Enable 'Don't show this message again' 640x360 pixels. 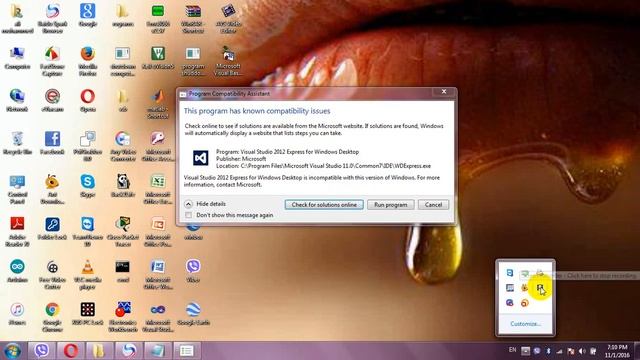(x=189, y=215)
